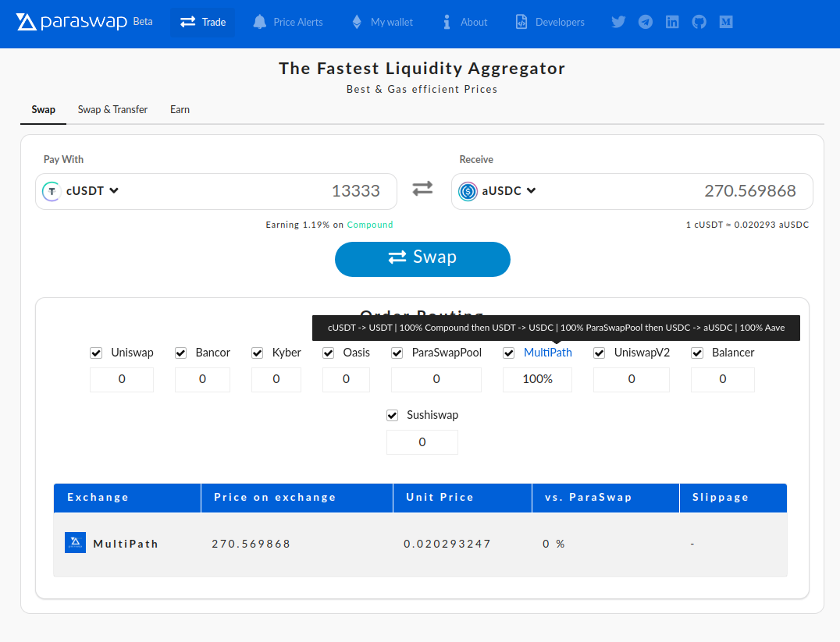Screen dimensions: 840x642
Task: Click the Balancer percentage input
Action: [x=723, y=380]
